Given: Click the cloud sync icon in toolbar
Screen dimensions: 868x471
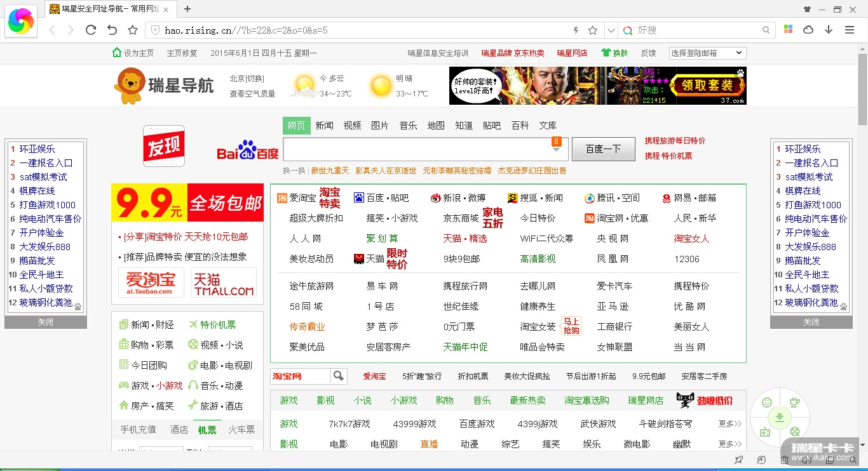Looking at the screenshot, I should click(x=808, y=30).
